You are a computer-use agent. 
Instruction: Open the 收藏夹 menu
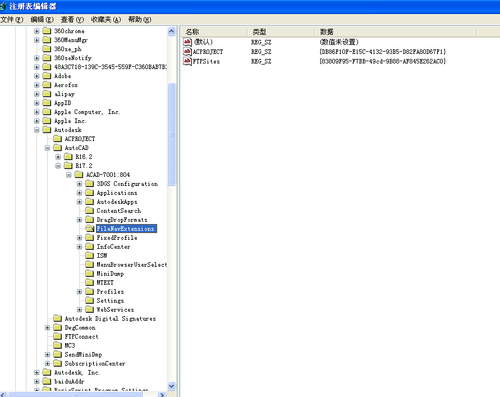(x=106, y=20)
